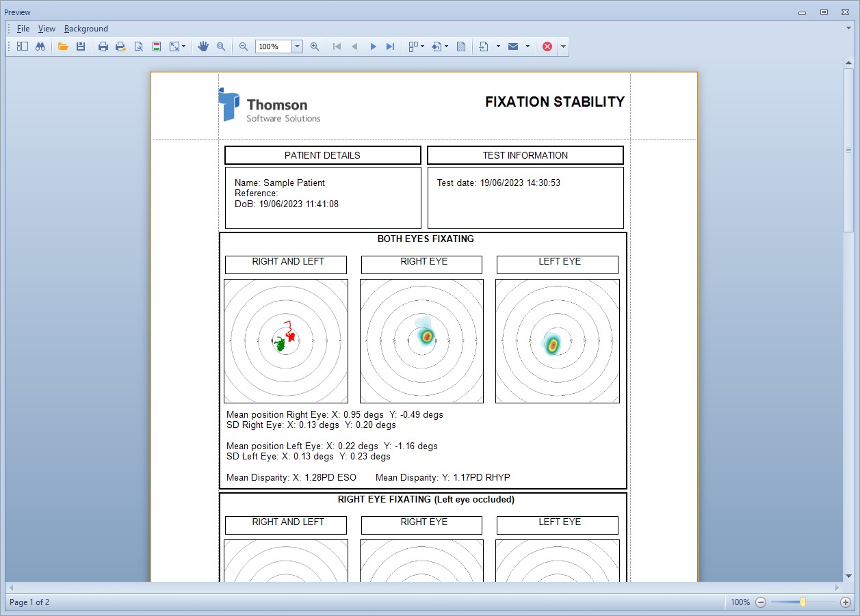Select the Hand tool
The width and height of the screenshot is (860, 616).
tap(203, 46)
